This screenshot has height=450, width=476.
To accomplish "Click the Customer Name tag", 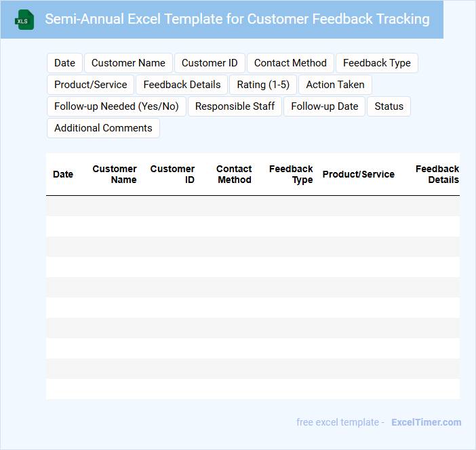I will click(128, 63).
